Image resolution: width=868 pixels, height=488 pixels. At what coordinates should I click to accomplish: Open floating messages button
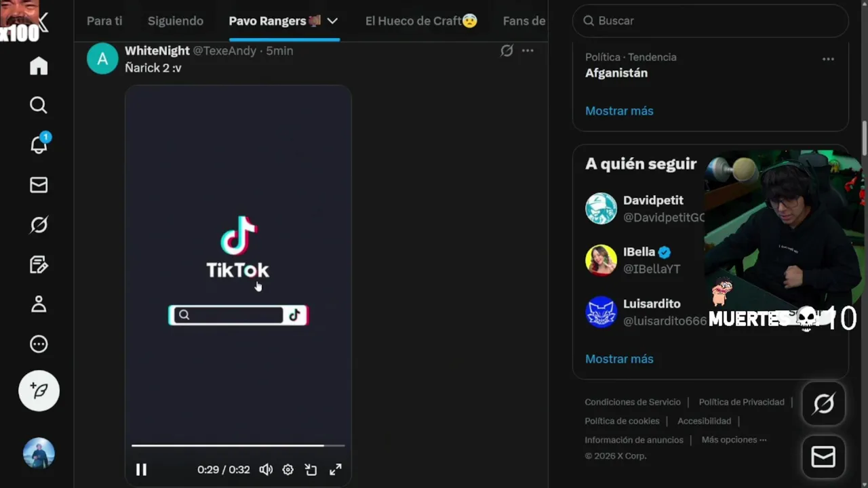point(823,457)
